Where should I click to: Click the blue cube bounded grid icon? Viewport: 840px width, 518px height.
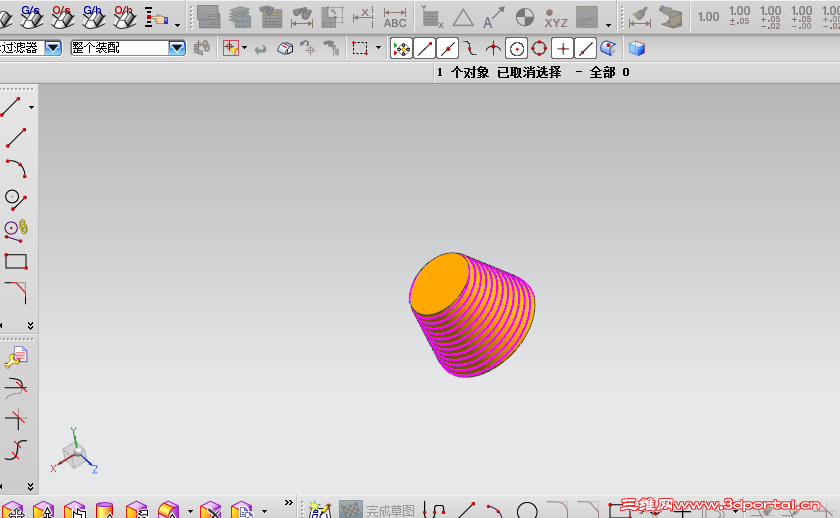[x=636, y=48]
